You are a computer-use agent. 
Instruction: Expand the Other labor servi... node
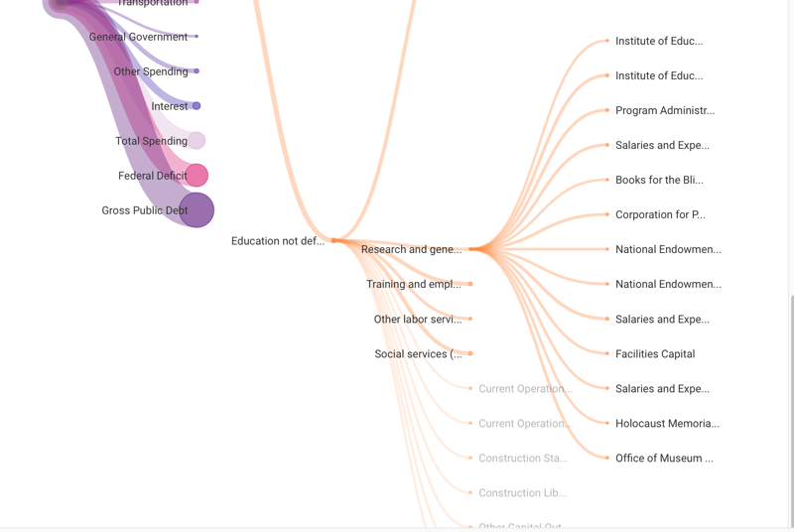point(470,319)
